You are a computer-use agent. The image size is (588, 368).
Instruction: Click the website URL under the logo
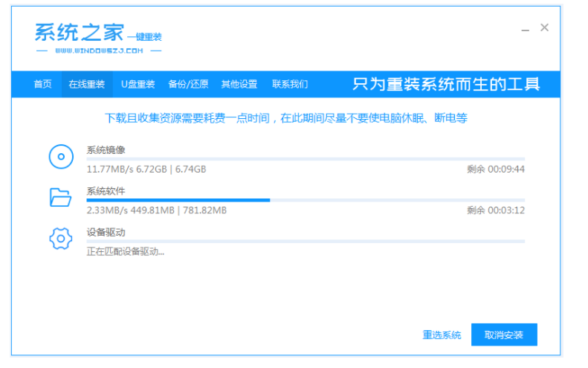pyautogui.click(x=98, y=51)
